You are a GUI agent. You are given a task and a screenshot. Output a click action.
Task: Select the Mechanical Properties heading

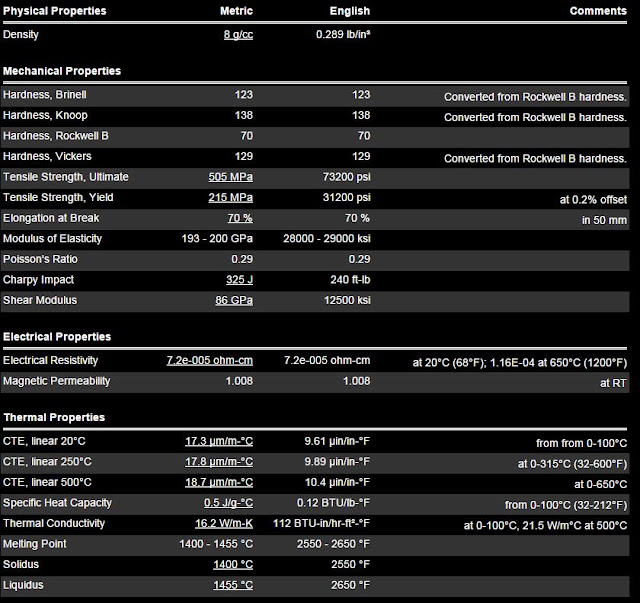62,71
